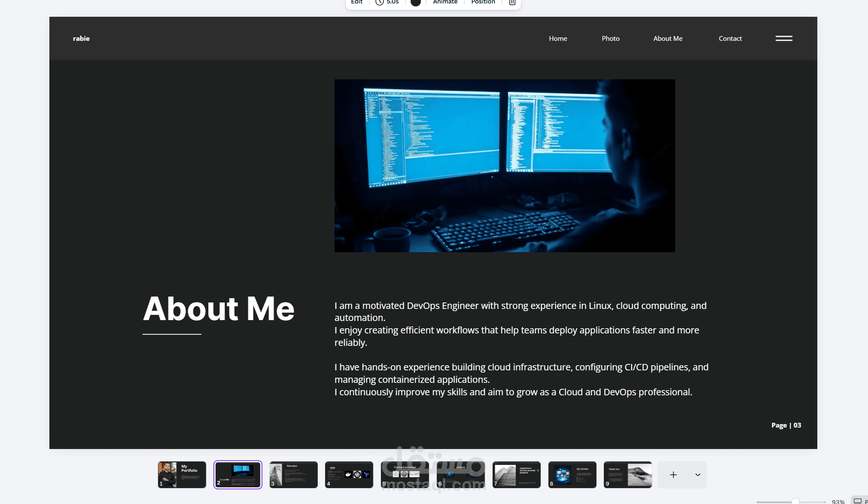Open page 9 Thank You thumbnail

pyautogui.click(x=627, y=474)
